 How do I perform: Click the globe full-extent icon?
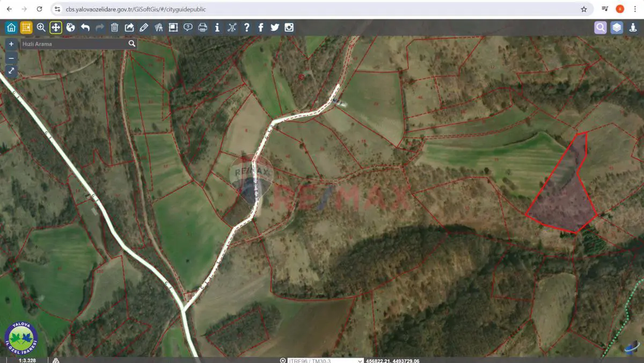click(x=70, y=27)
